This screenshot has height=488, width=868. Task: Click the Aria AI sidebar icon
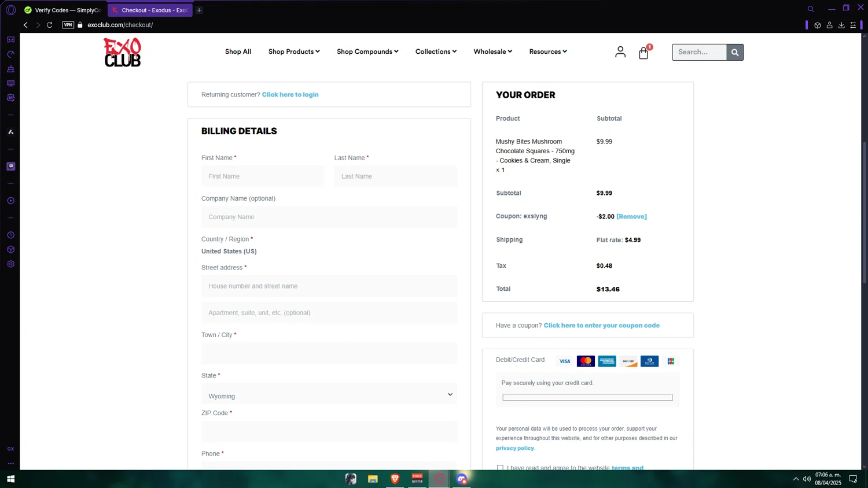10,132
